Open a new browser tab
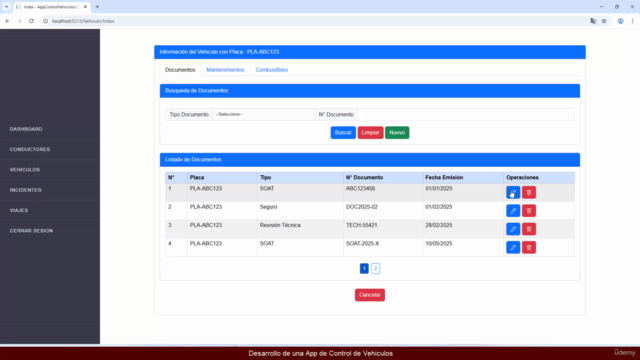640x360 pixels. pos(97,7)
